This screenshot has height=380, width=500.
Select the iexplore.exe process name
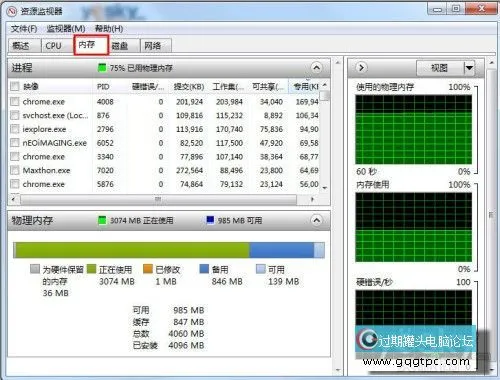(44, 129)
